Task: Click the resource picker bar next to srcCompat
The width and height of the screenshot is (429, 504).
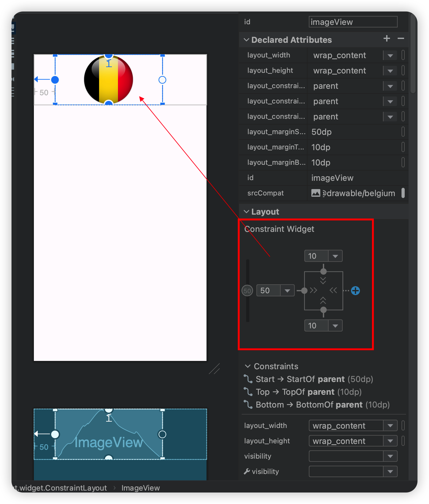Action: pos(403,193)
